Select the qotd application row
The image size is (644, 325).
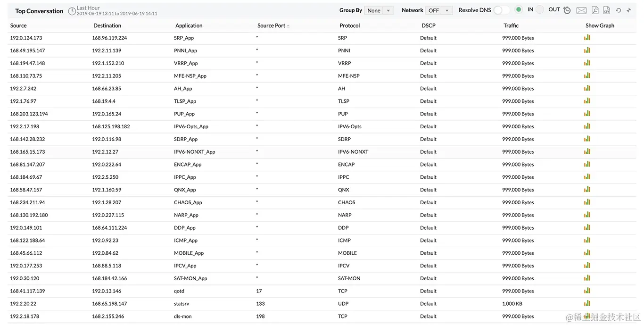pos(179,291)
